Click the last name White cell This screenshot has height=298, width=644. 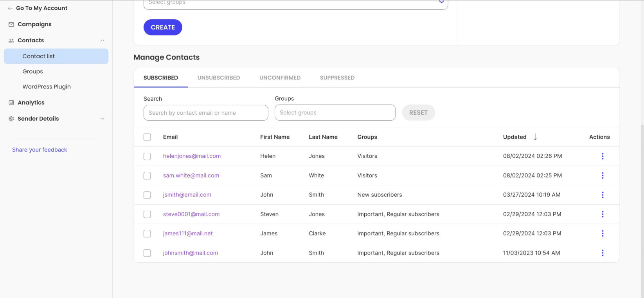click(316, 175)
